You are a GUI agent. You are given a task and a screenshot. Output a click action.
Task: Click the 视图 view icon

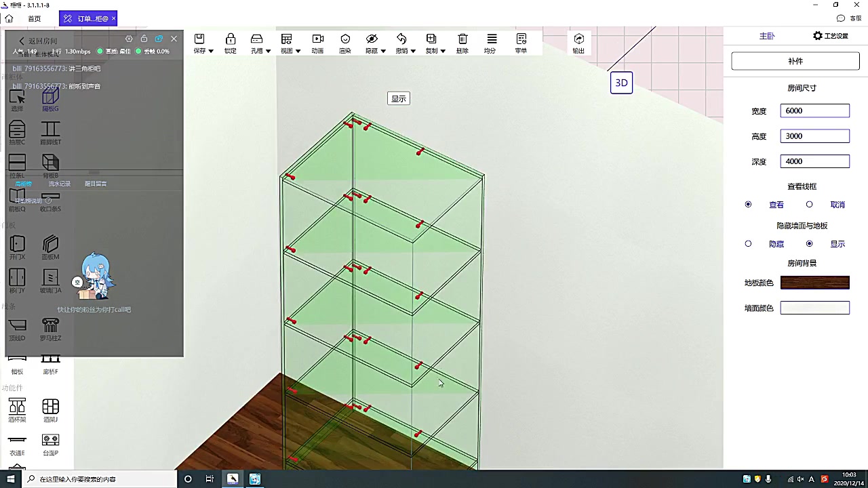(287, 39)
